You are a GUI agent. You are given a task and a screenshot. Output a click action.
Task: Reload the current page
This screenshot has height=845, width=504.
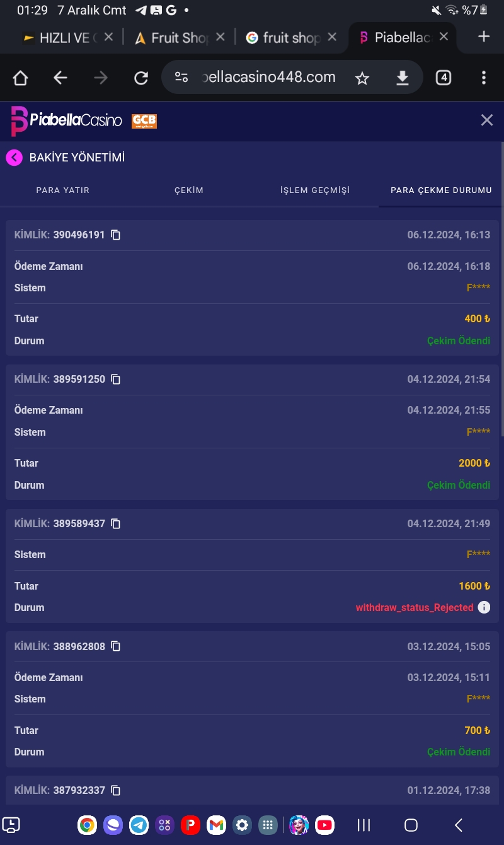[x=141, y=78]
